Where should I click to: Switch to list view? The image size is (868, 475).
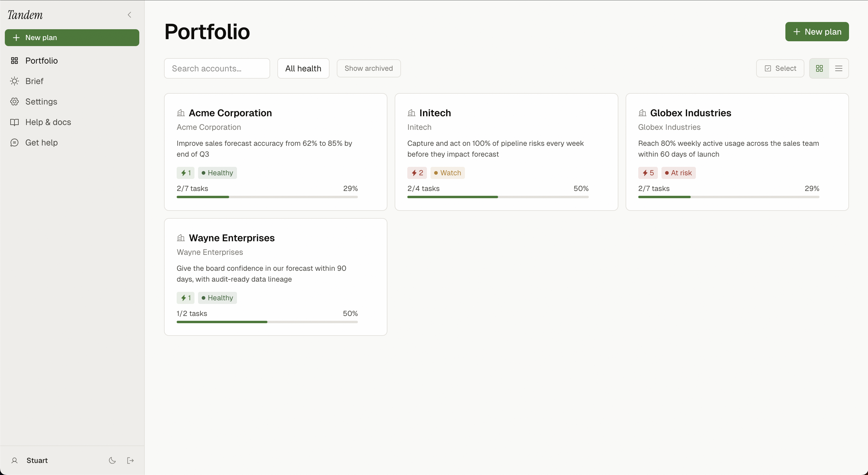point(839,68)
